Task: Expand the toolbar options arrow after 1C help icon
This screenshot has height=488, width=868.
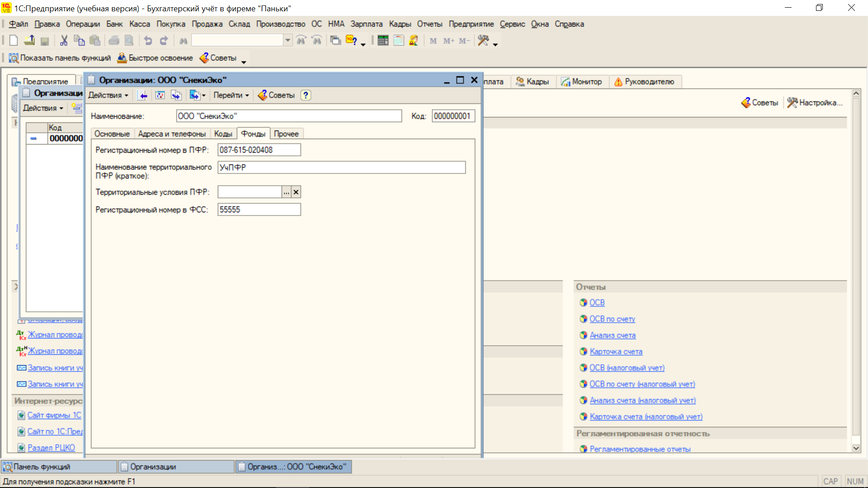Action: tap(363, 44)
